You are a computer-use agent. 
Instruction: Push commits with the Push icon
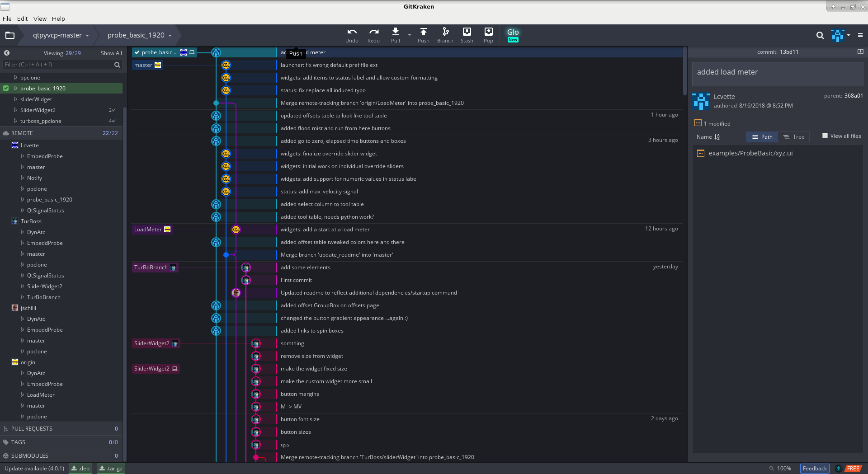pyautogui.click(x=423, y=35)
